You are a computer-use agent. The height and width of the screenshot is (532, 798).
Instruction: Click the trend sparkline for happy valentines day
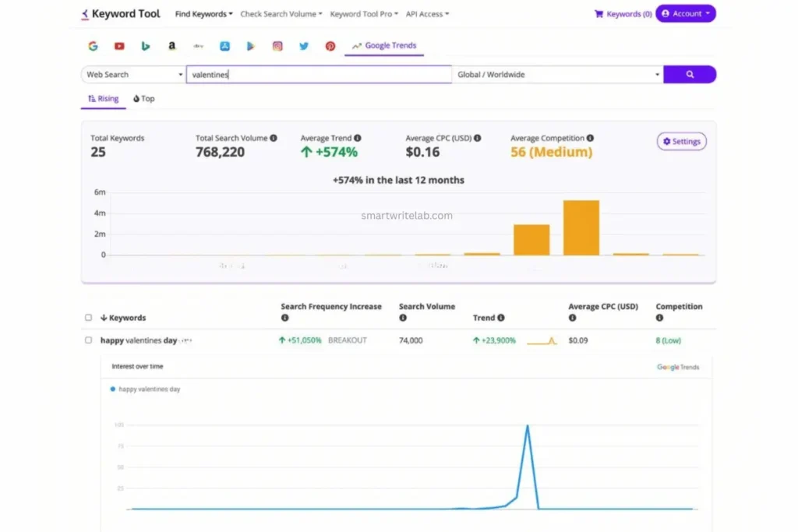click(542, 340)
